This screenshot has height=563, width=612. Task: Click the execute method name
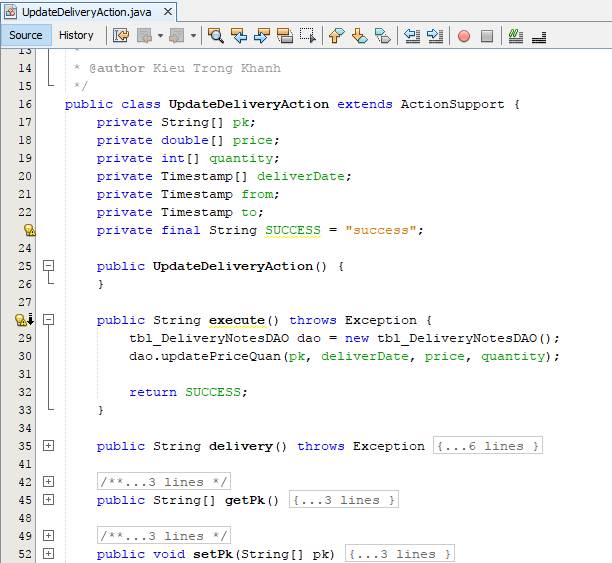coord(237,320)
